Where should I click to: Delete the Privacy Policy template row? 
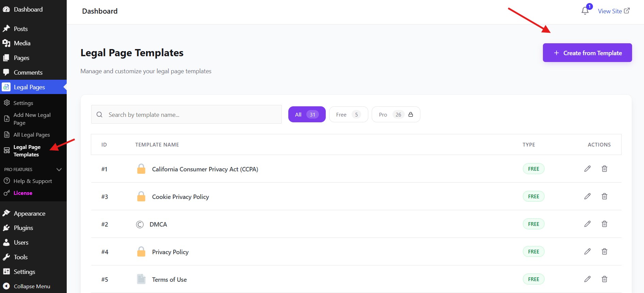(x=605, y=251)
